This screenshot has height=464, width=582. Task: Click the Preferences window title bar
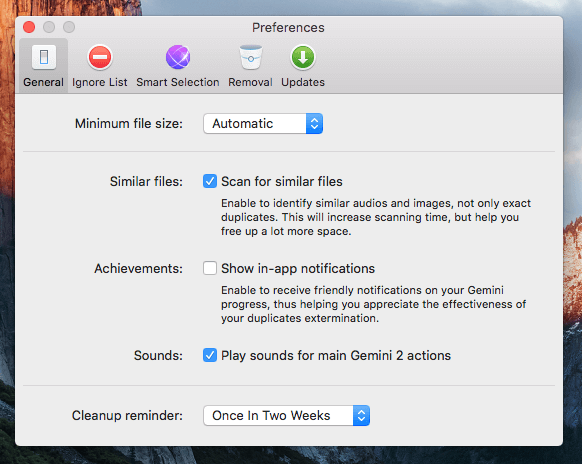(288, 27)
